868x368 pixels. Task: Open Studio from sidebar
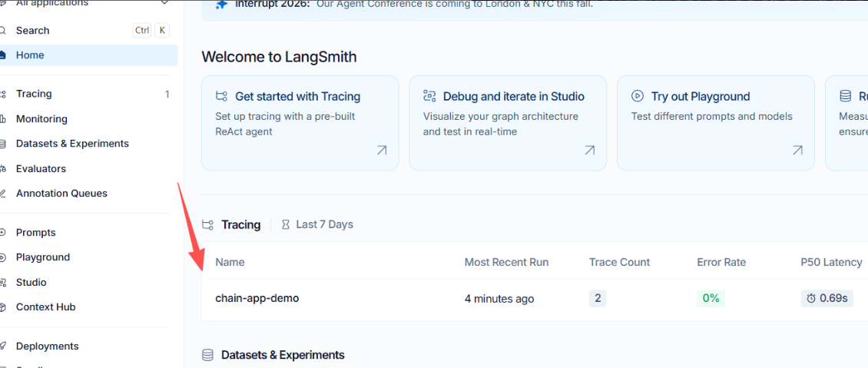point(31,282)
